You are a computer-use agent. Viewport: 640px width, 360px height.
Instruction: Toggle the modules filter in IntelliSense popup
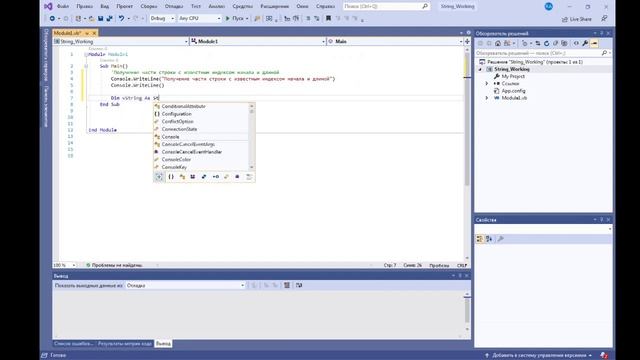pos(193,177)
